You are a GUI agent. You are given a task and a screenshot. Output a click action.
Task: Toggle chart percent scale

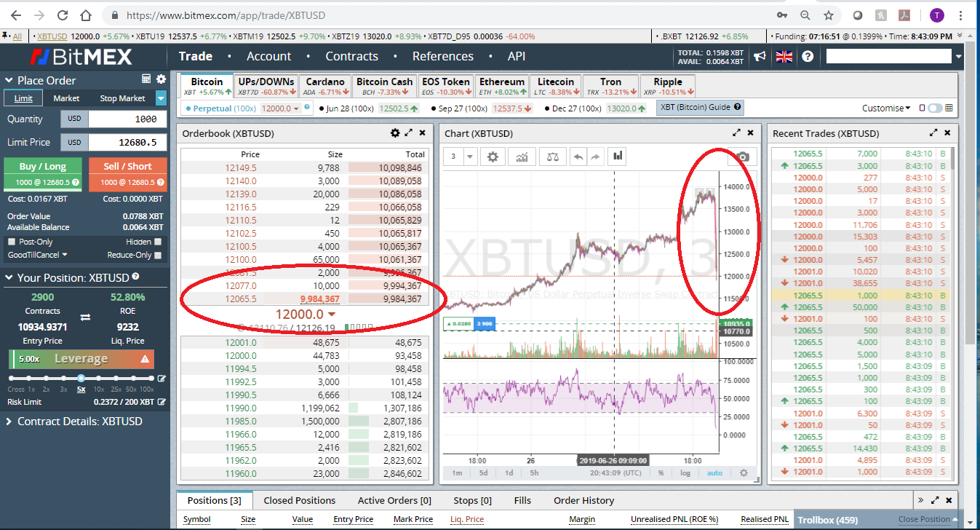661,472
